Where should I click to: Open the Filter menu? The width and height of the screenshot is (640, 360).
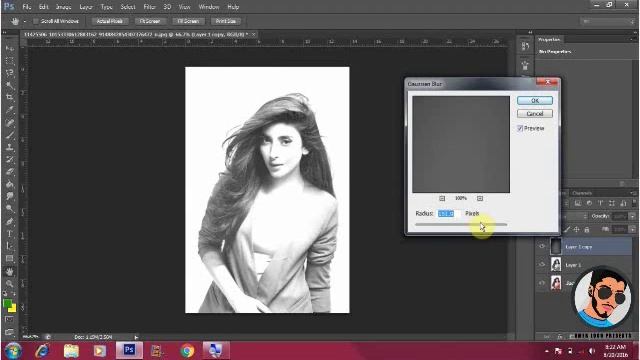(149, 7)
